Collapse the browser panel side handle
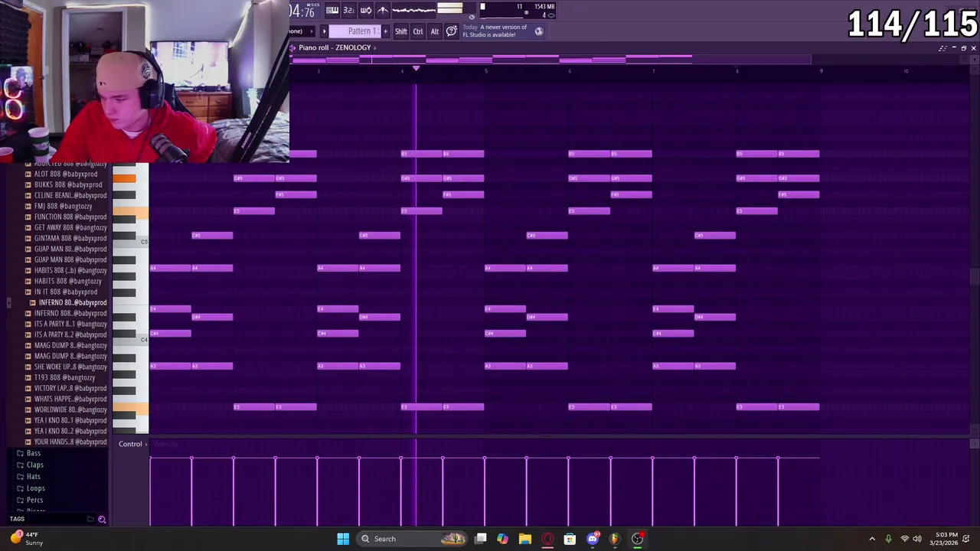 [x=8, y=303]
